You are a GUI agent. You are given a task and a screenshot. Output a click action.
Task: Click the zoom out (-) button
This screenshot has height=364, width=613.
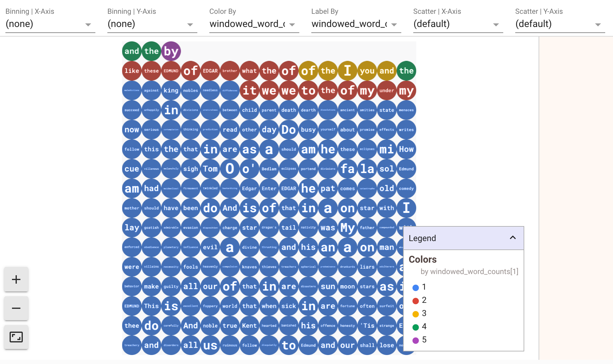coord(16,308)
